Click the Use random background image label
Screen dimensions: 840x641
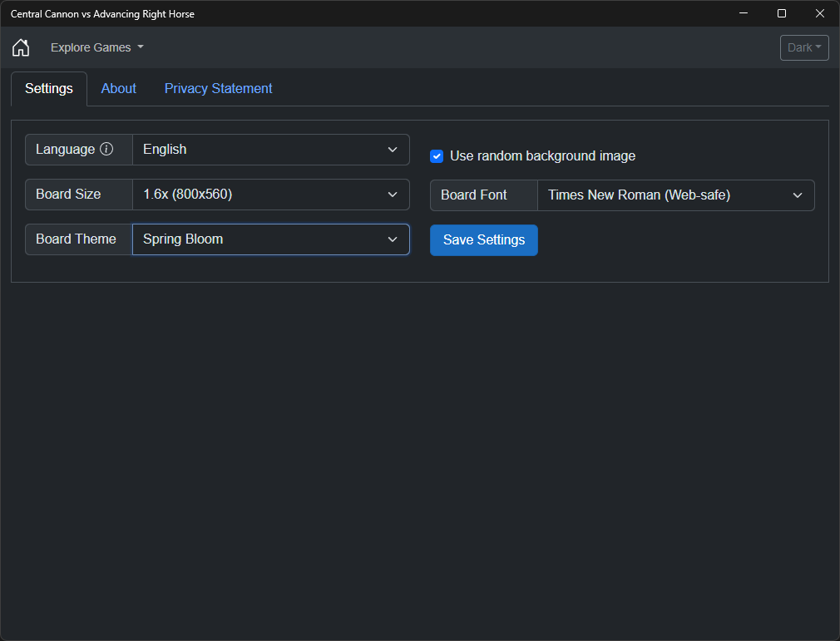[542, 156]
